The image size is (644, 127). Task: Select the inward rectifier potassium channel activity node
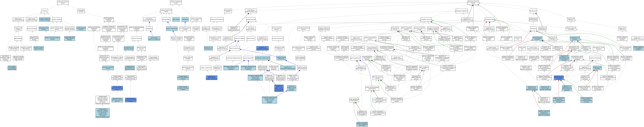coord(131,100)
